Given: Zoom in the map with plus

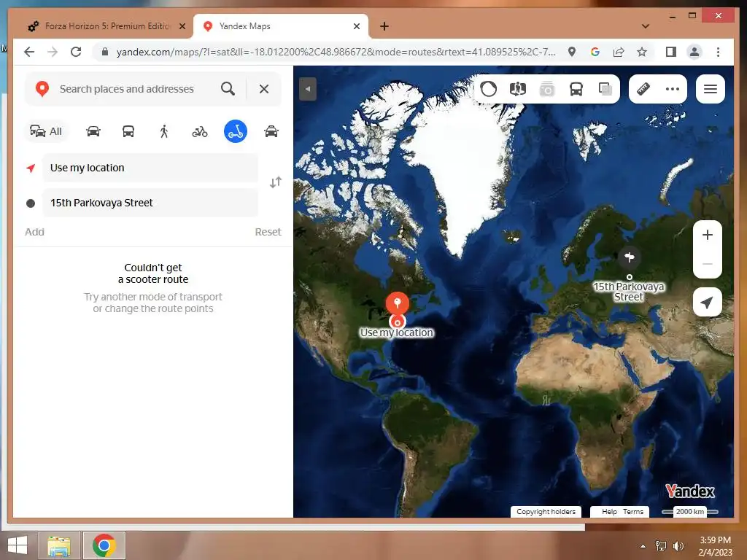Looking at the screenshot, I should [x=708, y=235].
